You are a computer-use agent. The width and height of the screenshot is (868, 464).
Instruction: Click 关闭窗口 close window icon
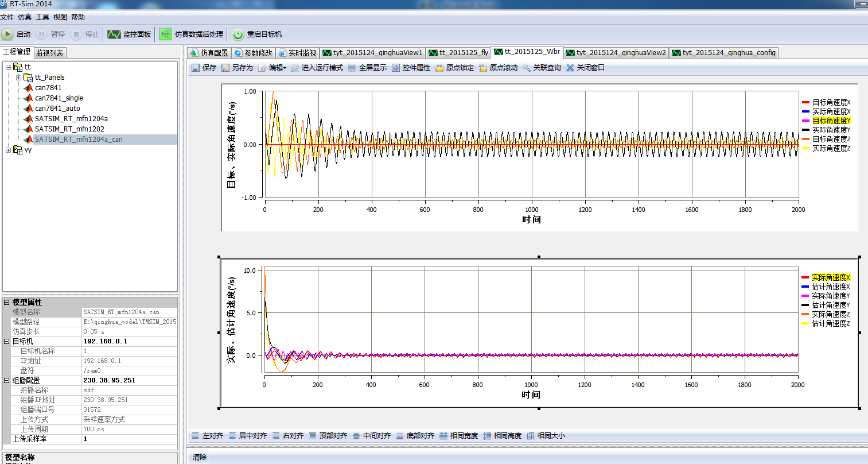570,68
